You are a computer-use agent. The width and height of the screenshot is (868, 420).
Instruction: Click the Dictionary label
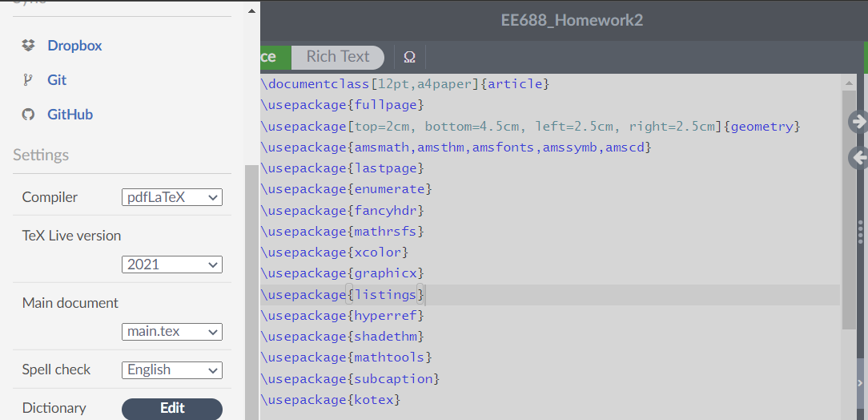(x=54, y=408)
